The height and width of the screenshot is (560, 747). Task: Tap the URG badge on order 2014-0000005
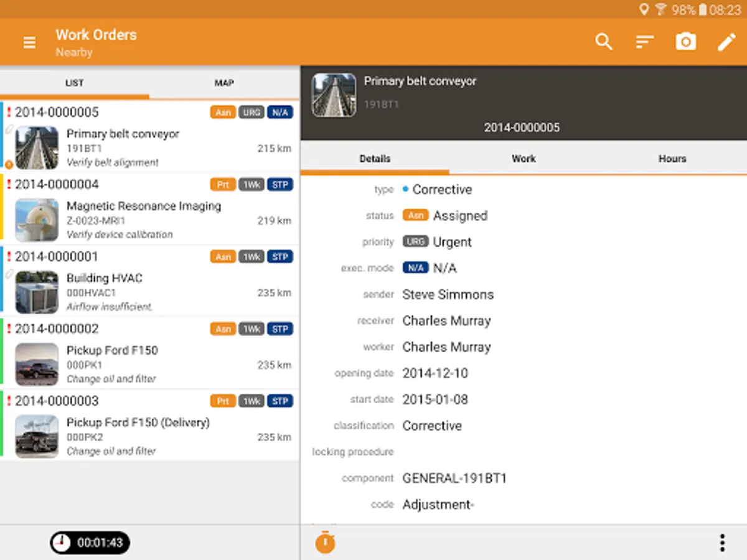(x=251, y=113)
